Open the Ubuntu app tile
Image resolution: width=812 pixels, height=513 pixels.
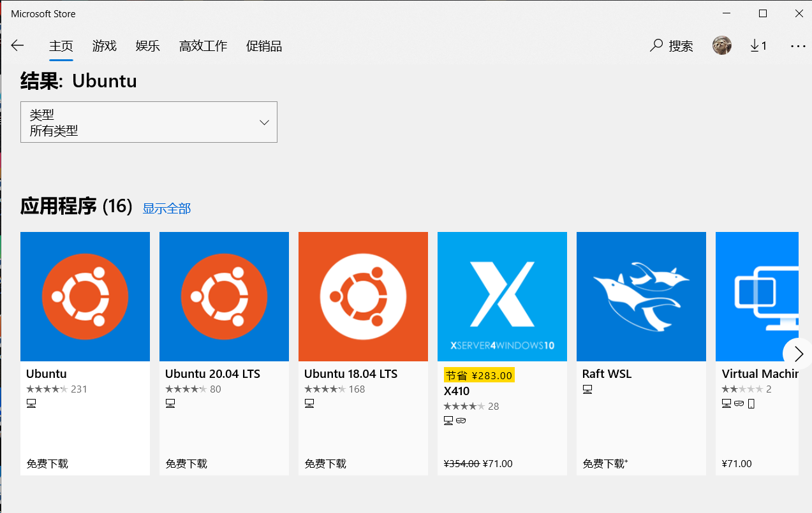point(85,296)
